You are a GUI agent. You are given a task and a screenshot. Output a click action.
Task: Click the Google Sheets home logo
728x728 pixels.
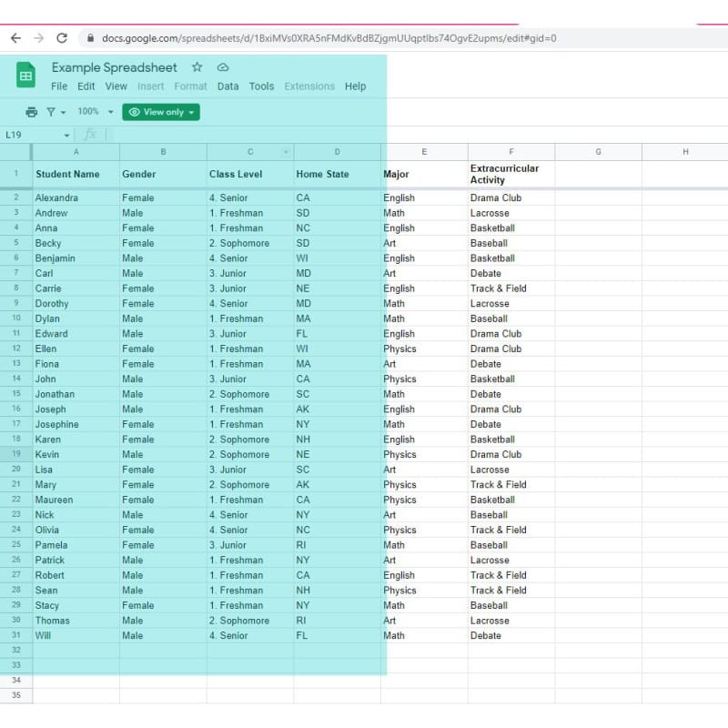[25, 76]
